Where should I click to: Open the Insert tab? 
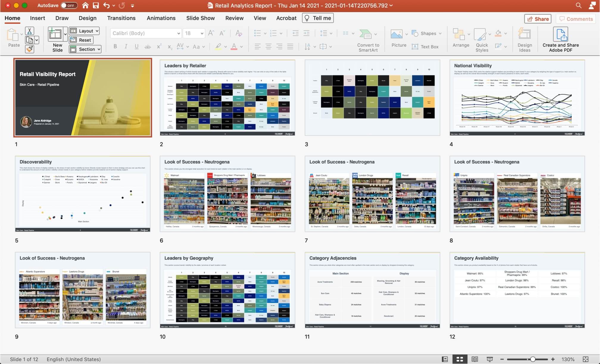click(x=38, y=18)
